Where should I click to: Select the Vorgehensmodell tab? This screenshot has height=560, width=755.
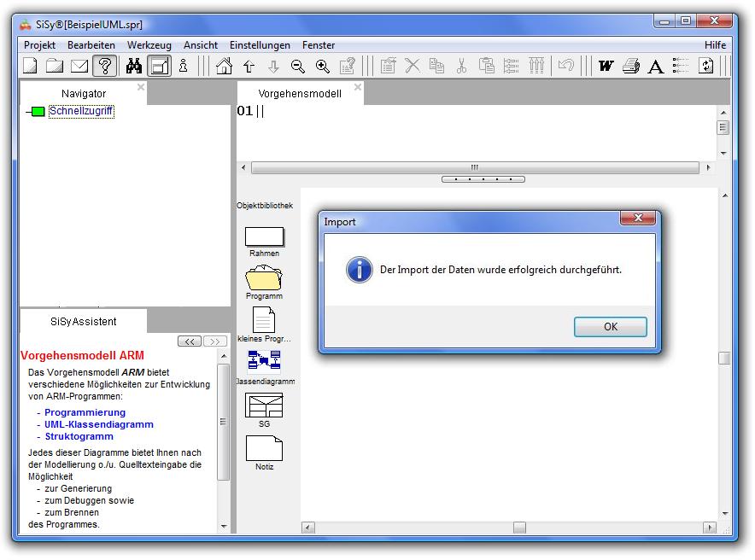coord(300,93)
